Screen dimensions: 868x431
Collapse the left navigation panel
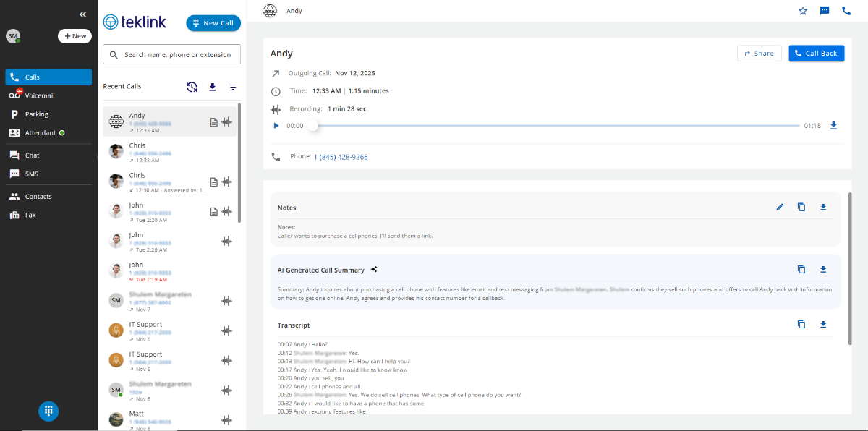pyautogui.click(x=82, y=14)
